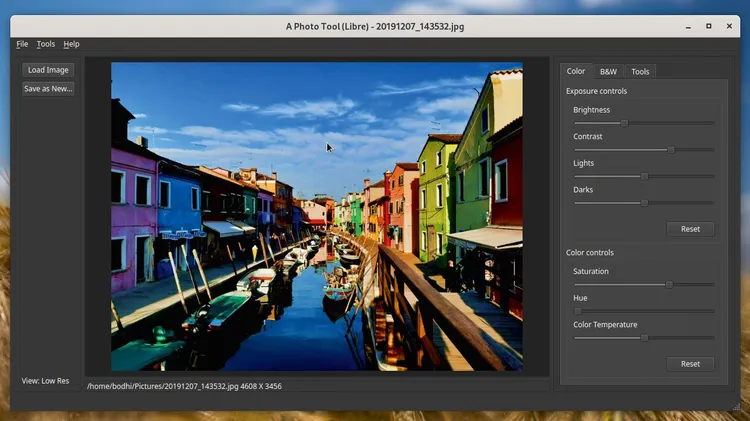Click the Contrast slider handle
The image size is (750, 421).
click(x=671, y=150)
